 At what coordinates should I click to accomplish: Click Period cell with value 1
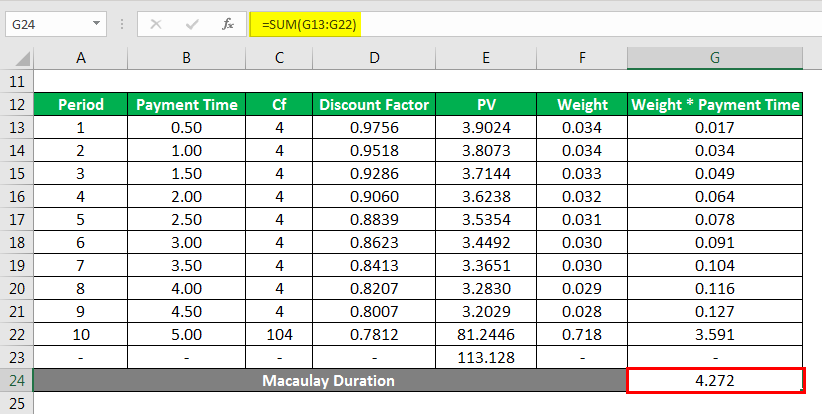(x=81, y=127)
